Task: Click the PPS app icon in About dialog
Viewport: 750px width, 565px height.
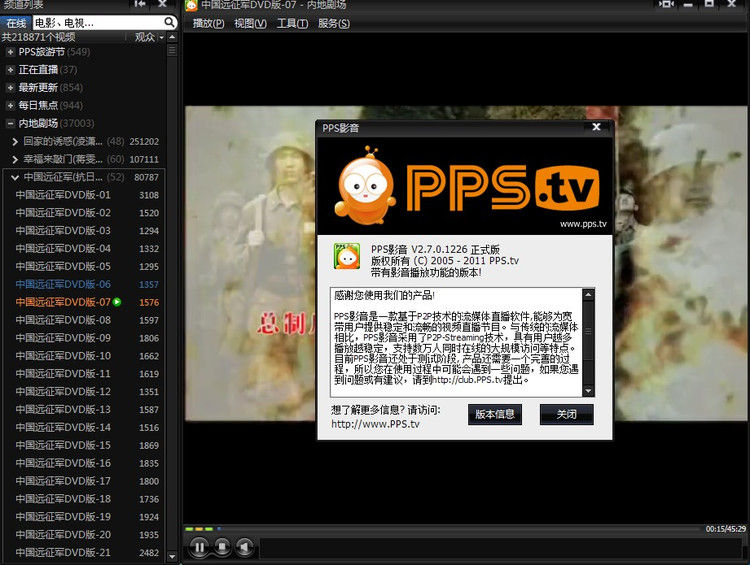Action: pyautogui.click(x=347, y=256)
